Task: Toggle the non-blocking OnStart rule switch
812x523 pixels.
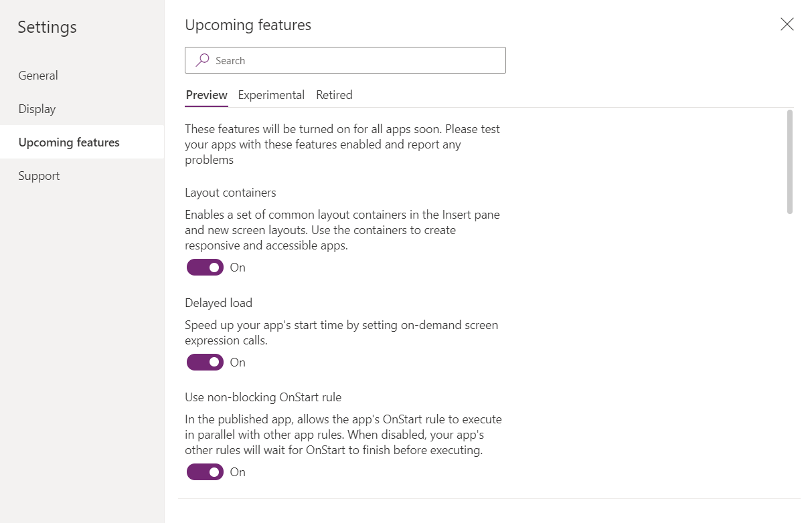Action: pyautogui.click(x=205, y=472)
